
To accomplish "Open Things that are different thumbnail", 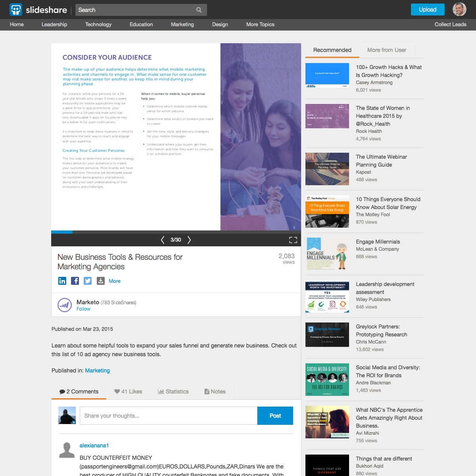I will coord(327,465).
